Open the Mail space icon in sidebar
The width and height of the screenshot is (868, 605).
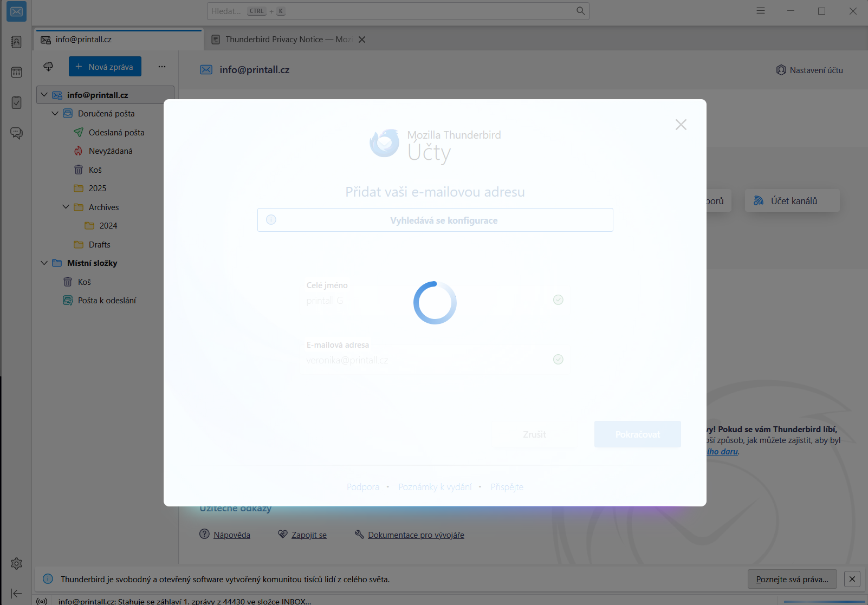point(16,11)
